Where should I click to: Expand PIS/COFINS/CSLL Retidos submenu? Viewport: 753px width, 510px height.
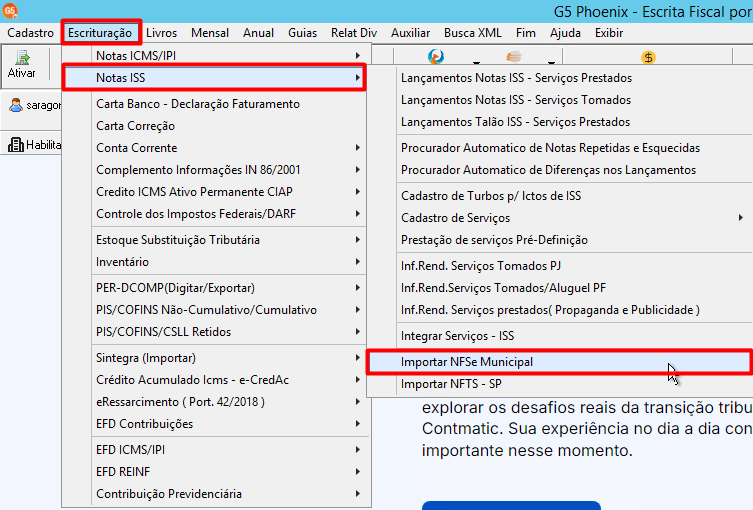pos(214,332)
